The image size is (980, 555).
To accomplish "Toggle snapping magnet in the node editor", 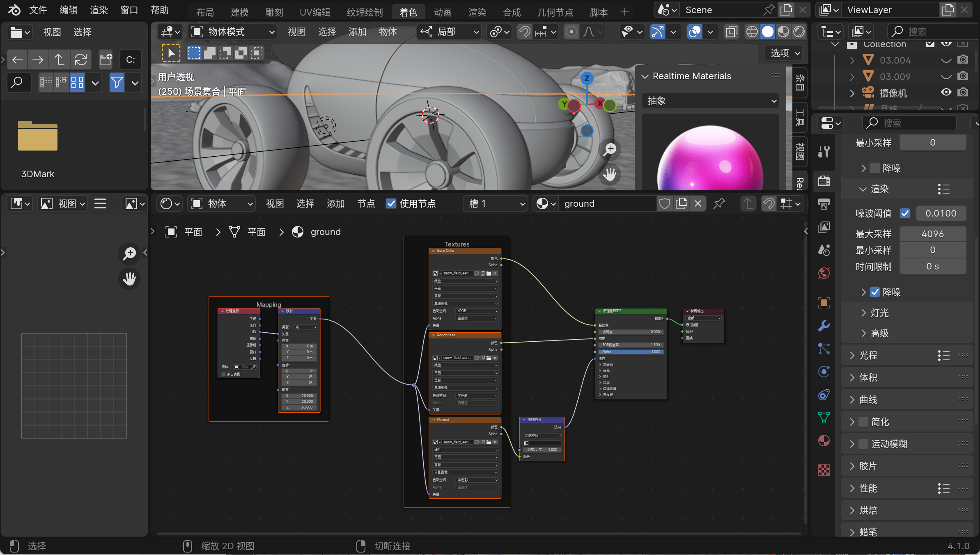I will (769, 203).
